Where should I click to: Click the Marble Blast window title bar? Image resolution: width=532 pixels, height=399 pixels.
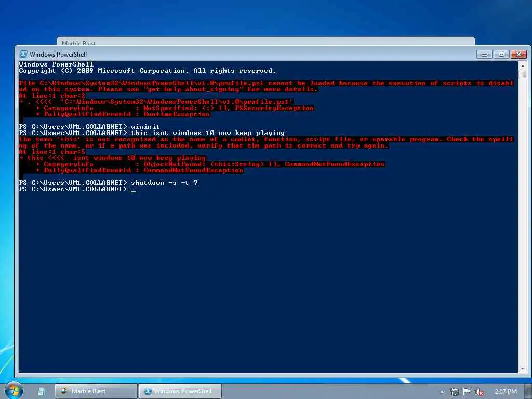[265, 42]
